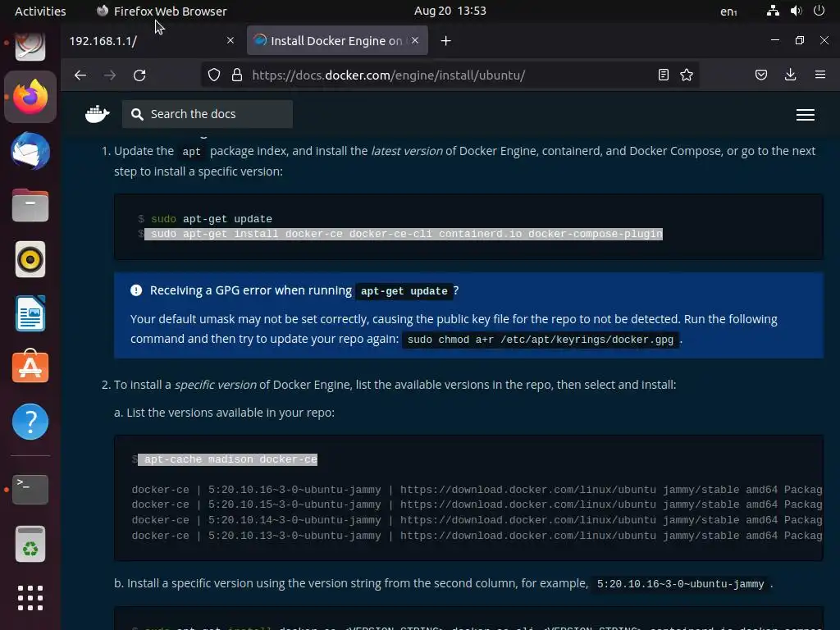Open a new browser tab
Image resolution: width=840 pixels, height=630 pixels.
(x=445, y=41)
